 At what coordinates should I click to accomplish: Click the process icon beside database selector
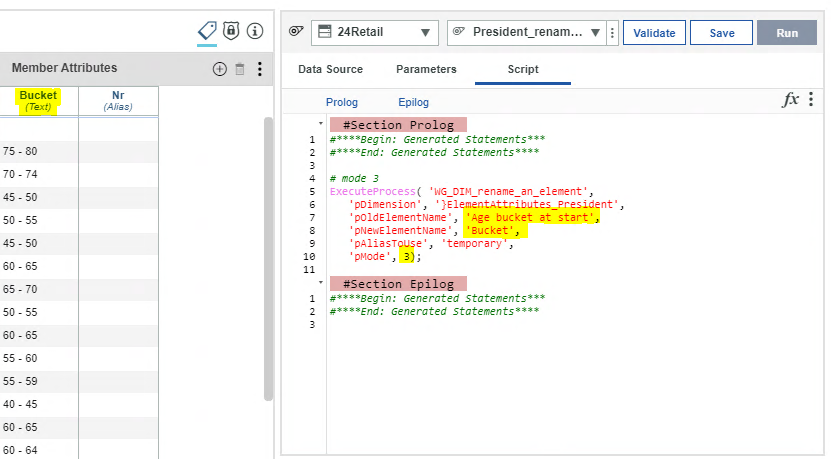[296, 31]
